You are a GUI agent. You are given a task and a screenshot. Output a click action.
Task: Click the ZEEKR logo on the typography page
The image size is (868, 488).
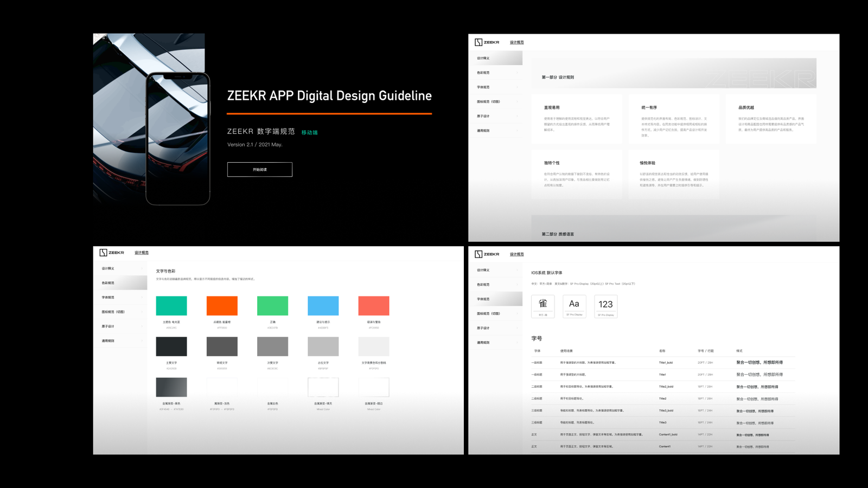(487, 254)
